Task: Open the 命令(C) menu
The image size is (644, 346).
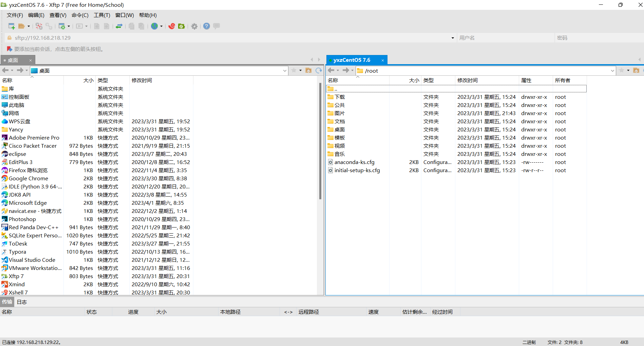Action: point(80,15)
